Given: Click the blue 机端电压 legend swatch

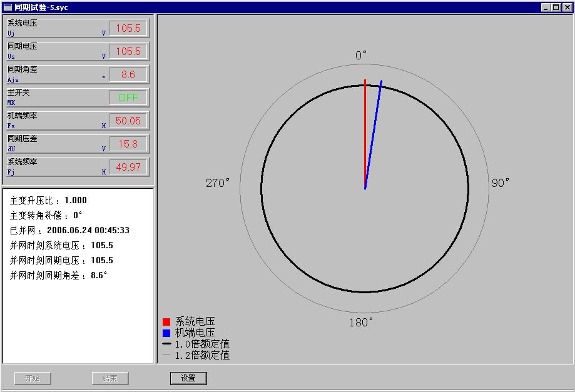Looking at the screenshot, I should (166, 333).
